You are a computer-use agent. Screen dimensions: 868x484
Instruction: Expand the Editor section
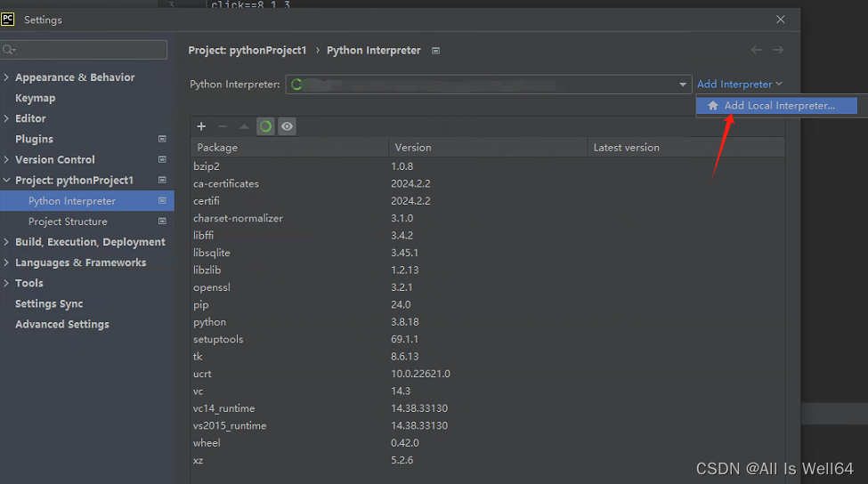6,118
